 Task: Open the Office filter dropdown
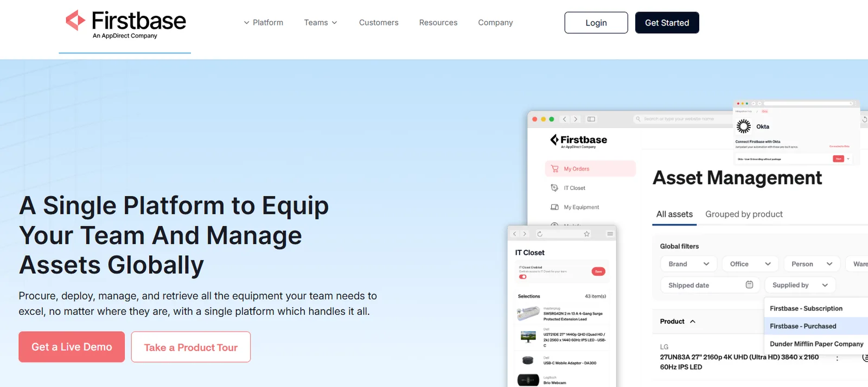[750, 264]
